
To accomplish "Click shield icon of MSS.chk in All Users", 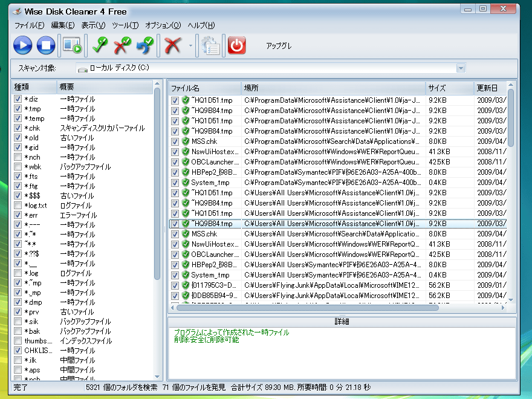I will (x=185, y=234).
